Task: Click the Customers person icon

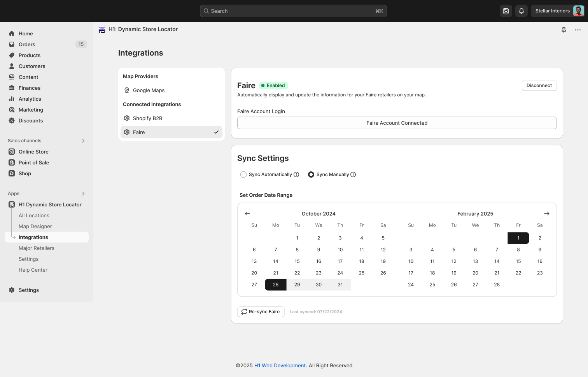Action: (12, 66)
